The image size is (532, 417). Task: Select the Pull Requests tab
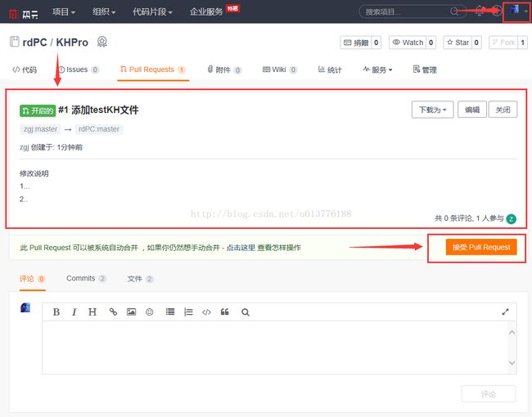point(153,69)
